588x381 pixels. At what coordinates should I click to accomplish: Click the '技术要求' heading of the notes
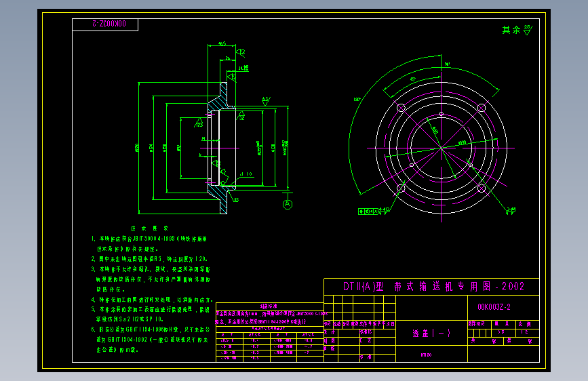149,228
